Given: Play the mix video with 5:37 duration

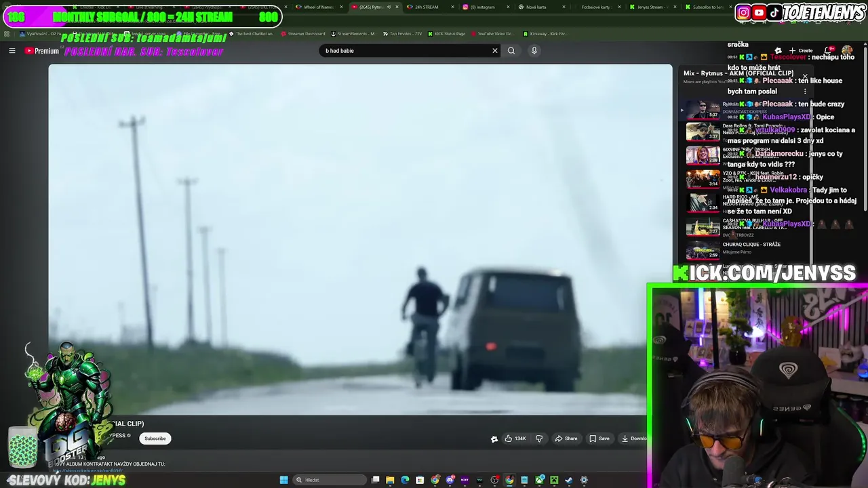Looking at the screenshot, I should pyautogui.click(x=703, y=110).
